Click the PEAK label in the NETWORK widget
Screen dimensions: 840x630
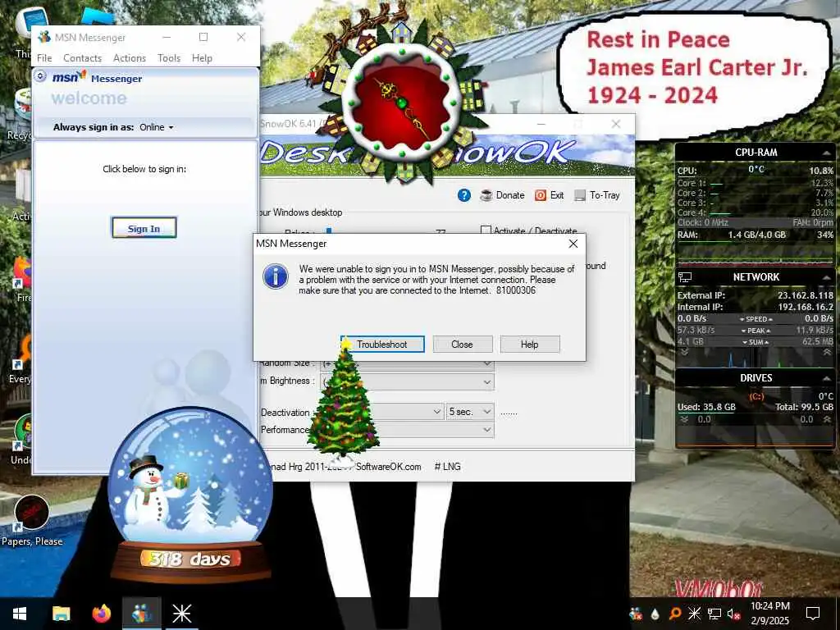(x=756, y=331)
